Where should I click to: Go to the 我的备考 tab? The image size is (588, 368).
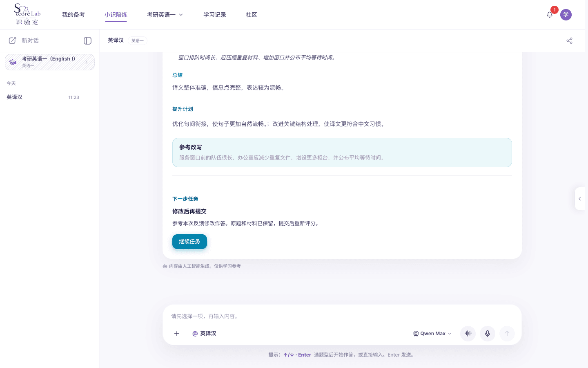click(73, 15)
